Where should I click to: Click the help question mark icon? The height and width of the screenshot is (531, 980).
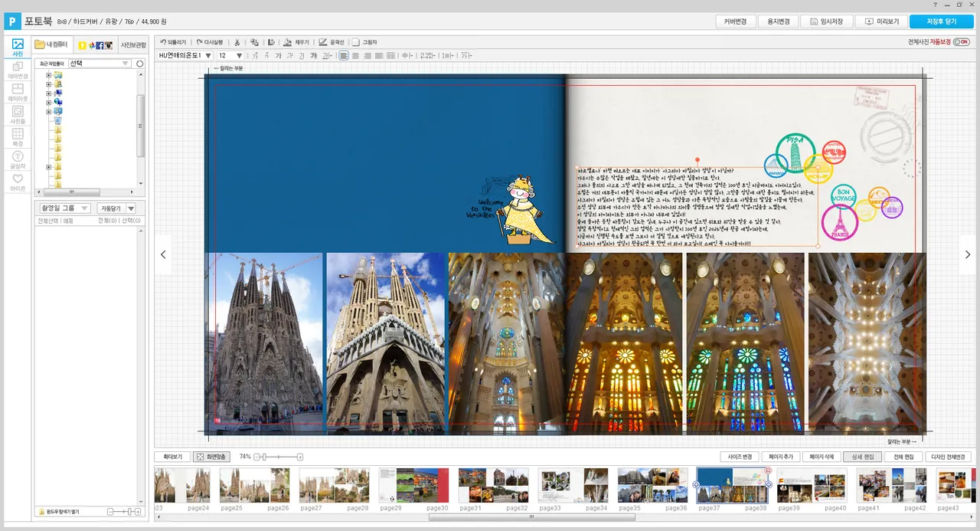(935, 5)
